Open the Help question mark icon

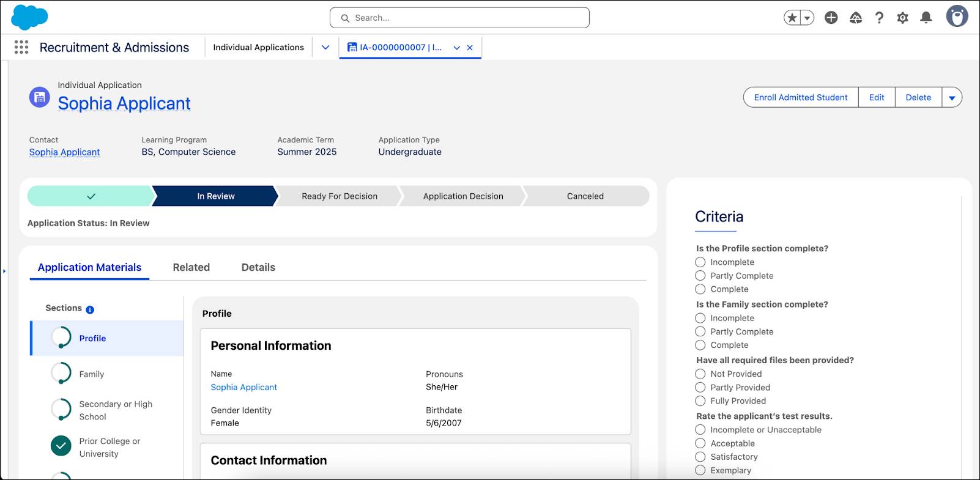[879, 18]
